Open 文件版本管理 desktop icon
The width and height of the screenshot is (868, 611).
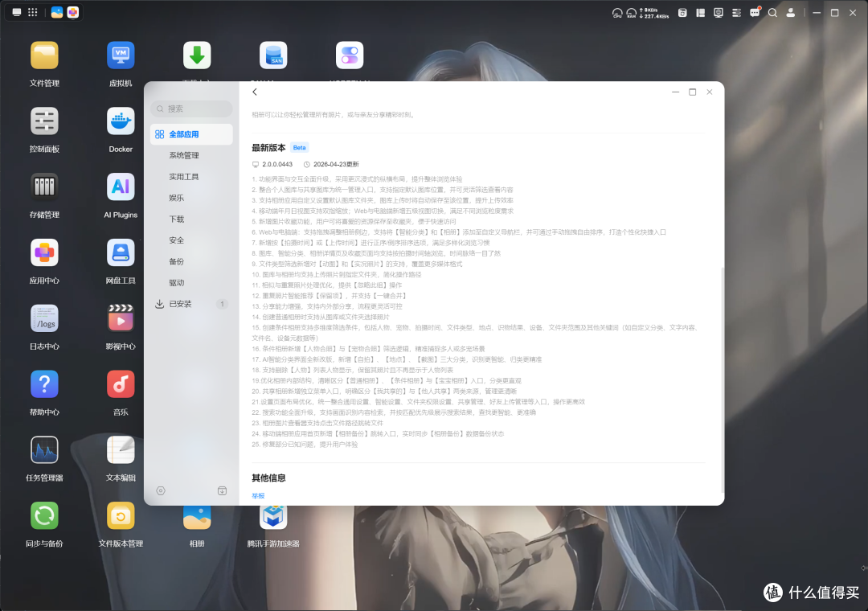tap(121, 515)
